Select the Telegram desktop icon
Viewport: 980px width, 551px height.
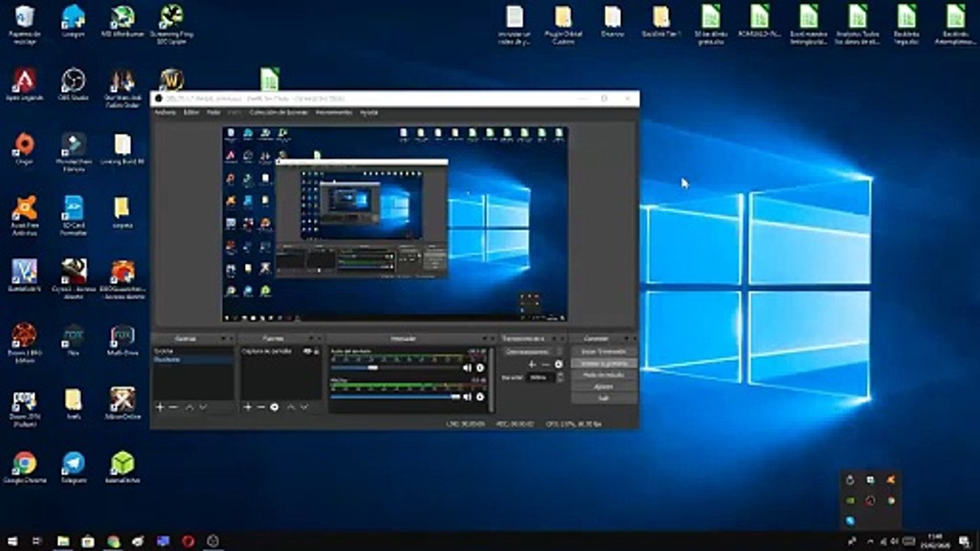[x=73, y=468]
